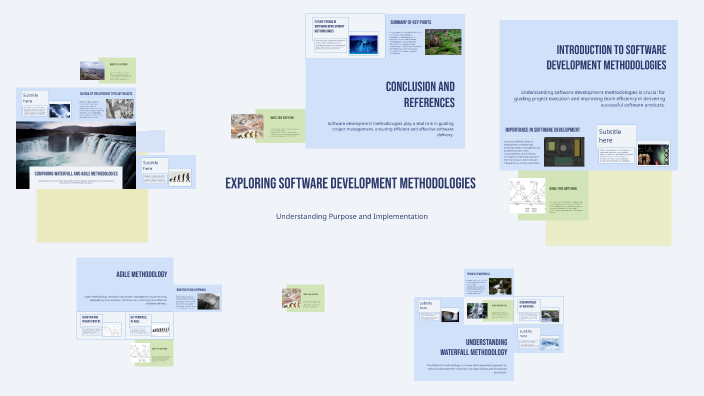This screenshot has width=704, height=396.
Task: Click 'Suitability for Different Types of Projects' heading
Action: point(106,94)
